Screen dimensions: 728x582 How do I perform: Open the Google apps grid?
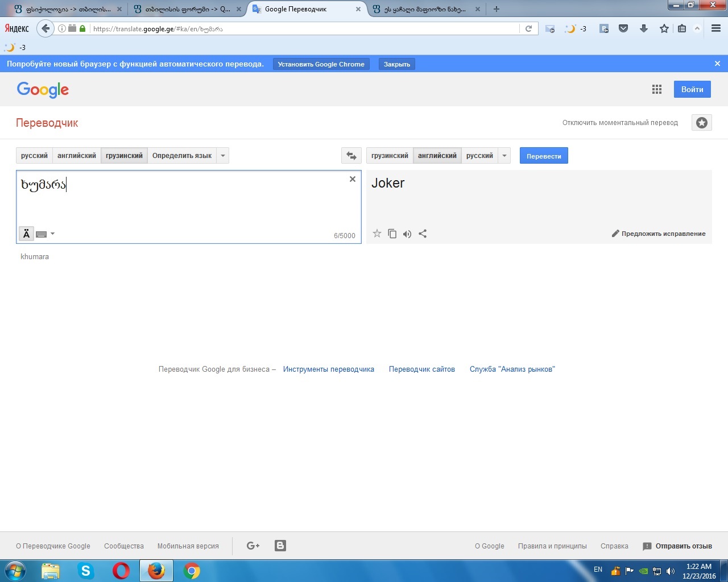pos(657,89)
